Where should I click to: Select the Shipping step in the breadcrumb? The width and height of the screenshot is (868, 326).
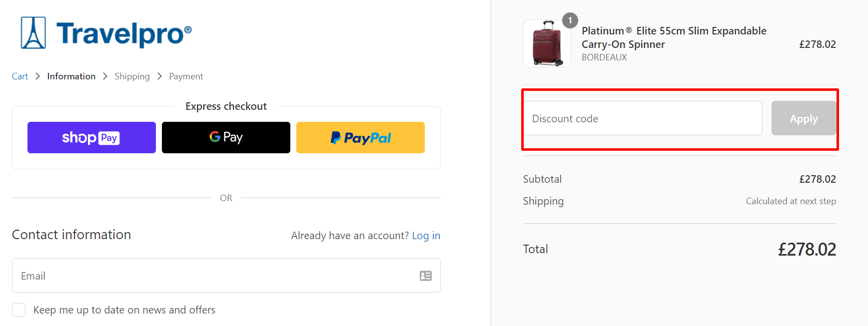[x=132, y=76]
